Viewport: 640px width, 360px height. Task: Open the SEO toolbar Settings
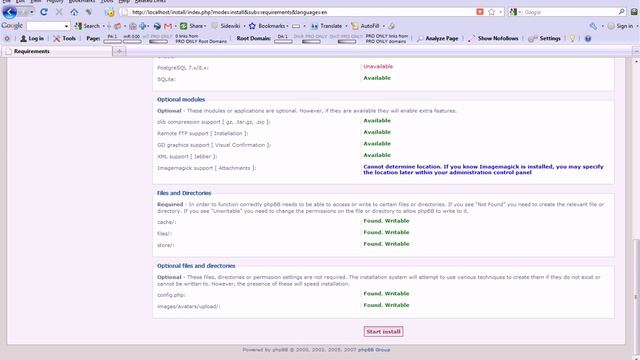(544, 38)
